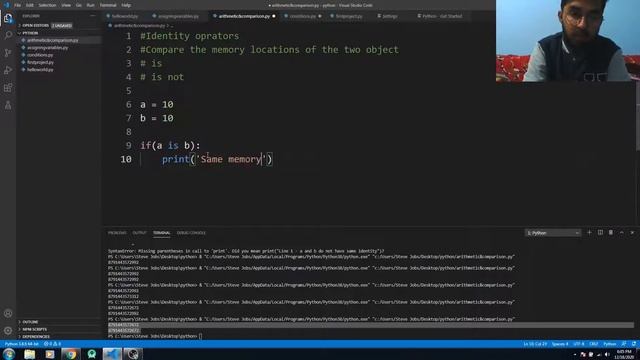Open Manage gear in activity bar
The image size is (640, 360).
point(8,331)
